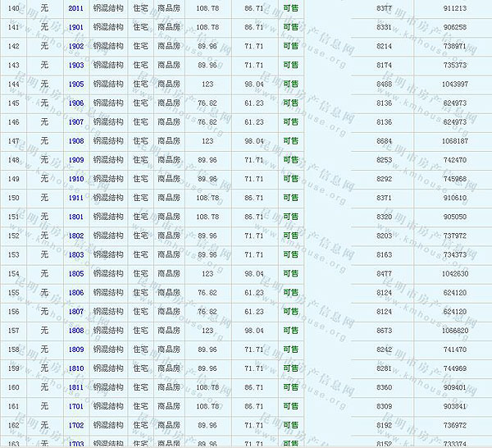Select room 1903 hyperlink
The height and width of the screenshot is (448, 492).
76,65
